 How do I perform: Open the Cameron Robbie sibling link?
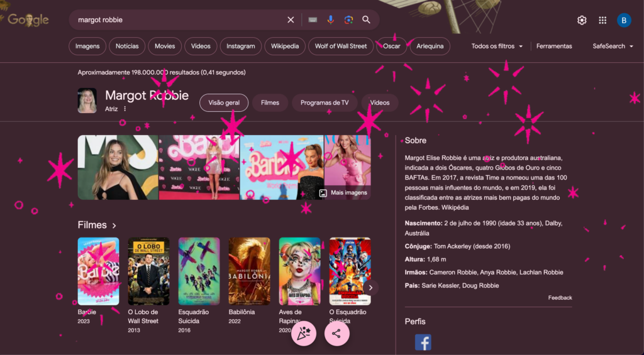coord(452,273)
